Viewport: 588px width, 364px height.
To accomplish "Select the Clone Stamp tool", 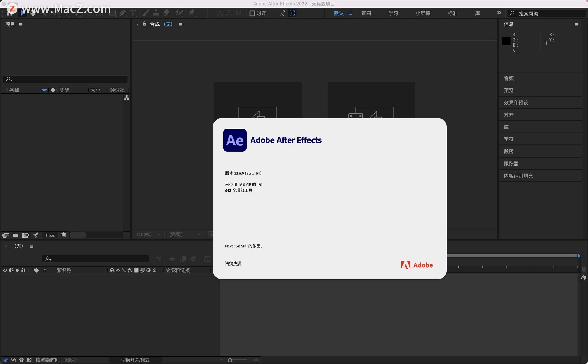I will [x=156, y=13].
